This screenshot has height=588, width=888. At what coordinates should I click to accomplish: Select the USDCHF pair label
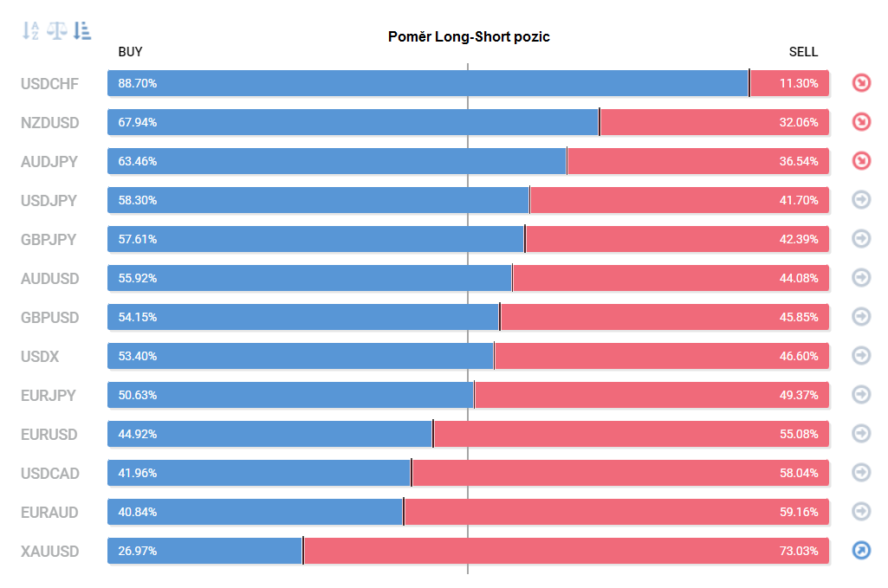50,84
